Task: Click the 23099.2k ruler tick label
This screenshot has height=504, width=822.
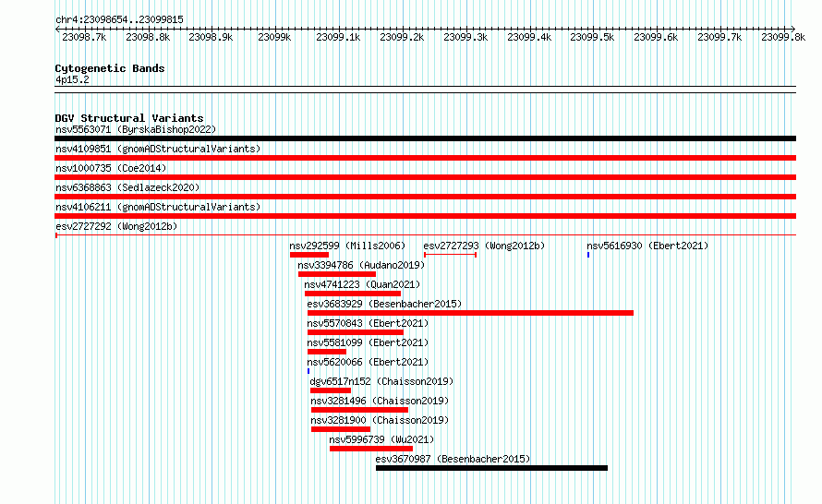Action: pyautogui.click(x=402, y=37)
